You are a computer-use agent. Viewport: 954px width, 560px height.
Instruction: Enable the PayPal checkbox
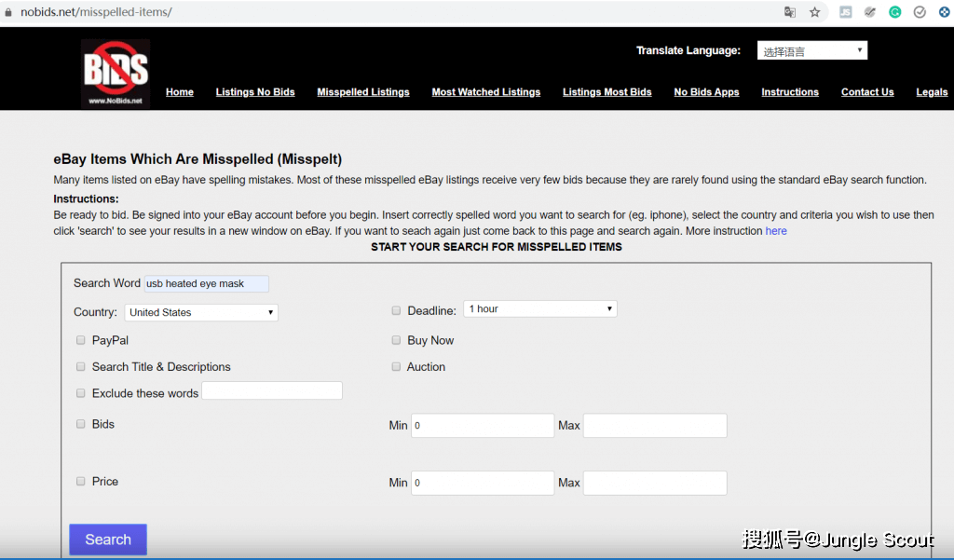80,340
